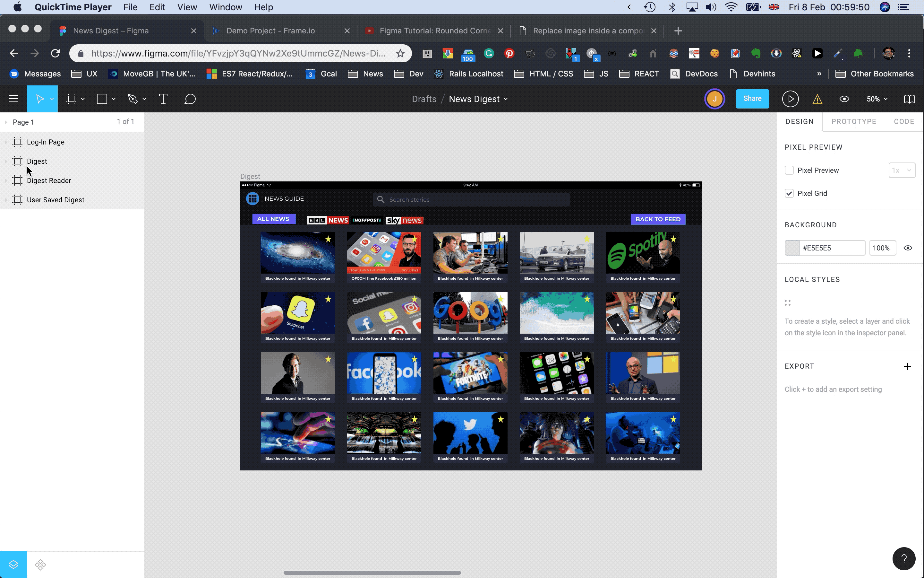Go back in browser history
924x578 pixels.
pyautogui.click(x=14, y=54)
